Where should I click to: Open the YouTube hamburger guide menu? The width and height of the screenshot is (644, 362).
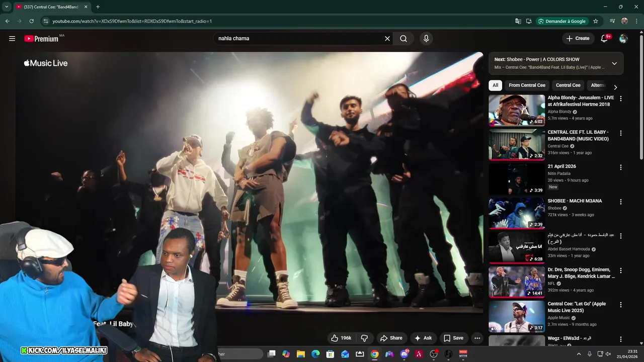[x=12, y=38]
